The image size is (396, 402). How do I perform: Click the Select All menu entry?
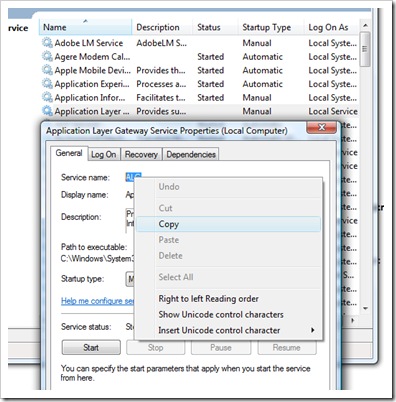tap(228, 277)
